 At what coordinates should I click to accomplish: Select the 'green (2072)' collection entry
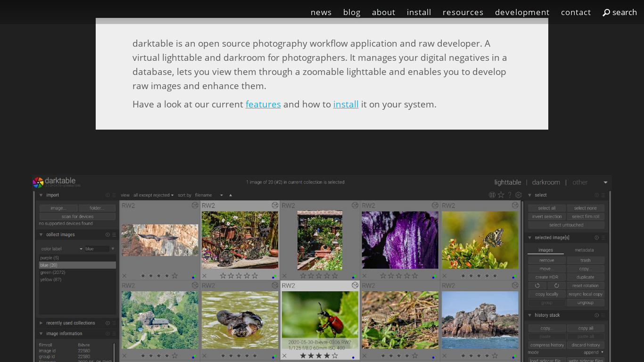(x=77, y=272)
